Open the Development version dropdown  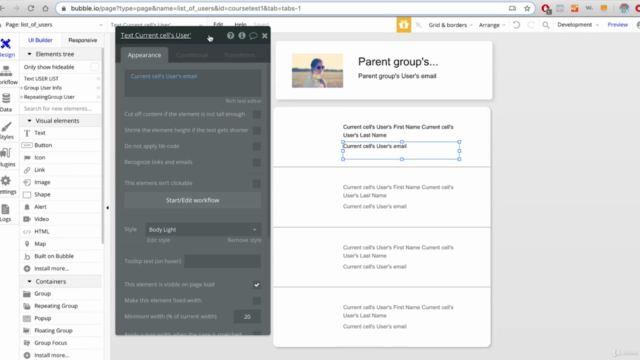click(x=578, y=25)
